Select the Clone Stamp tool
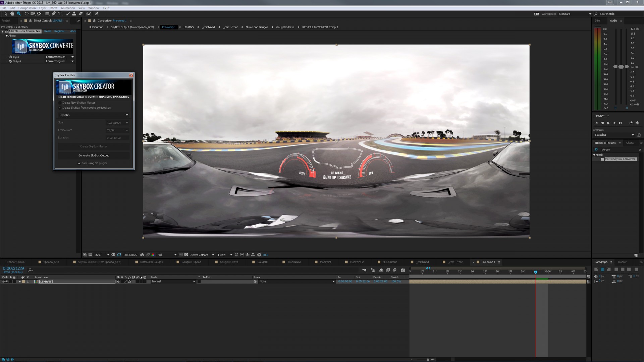This screenshot has height=362, width=644. click(x=74, y=14)
